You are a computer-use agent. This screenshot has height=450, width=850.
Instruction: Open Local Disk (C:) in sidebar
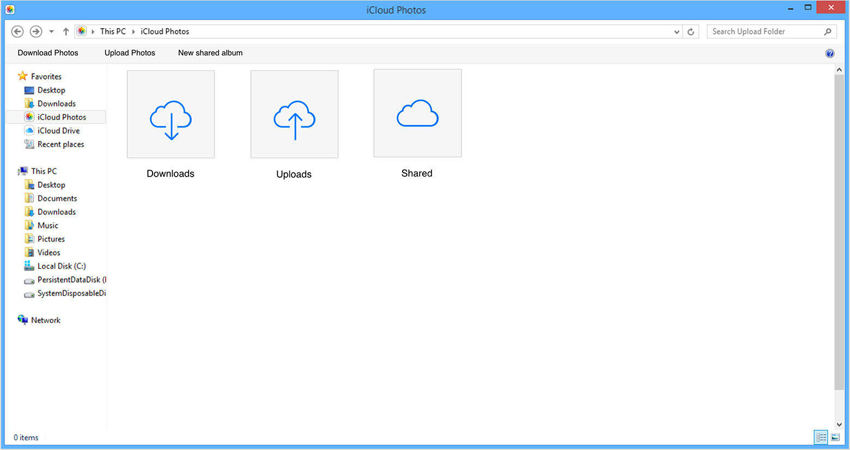click(61, 266)
